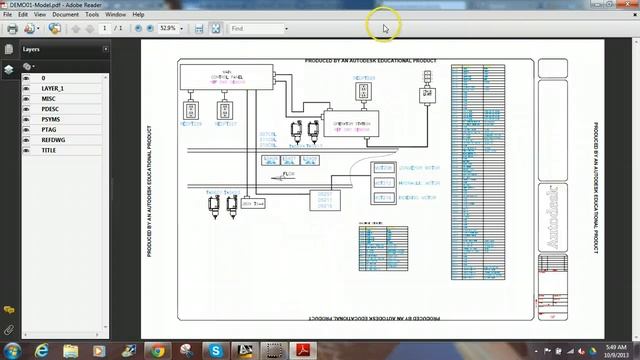
Task: Expand the Find options dropdown arrow
Action: (x=286, y=29)
